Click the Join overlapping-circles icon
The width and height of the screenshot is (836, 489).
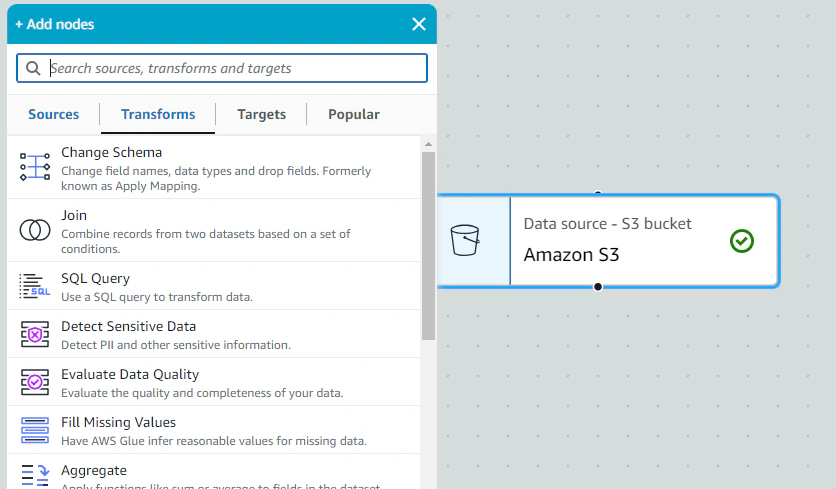pyautogui.click(x=35, y=230)
